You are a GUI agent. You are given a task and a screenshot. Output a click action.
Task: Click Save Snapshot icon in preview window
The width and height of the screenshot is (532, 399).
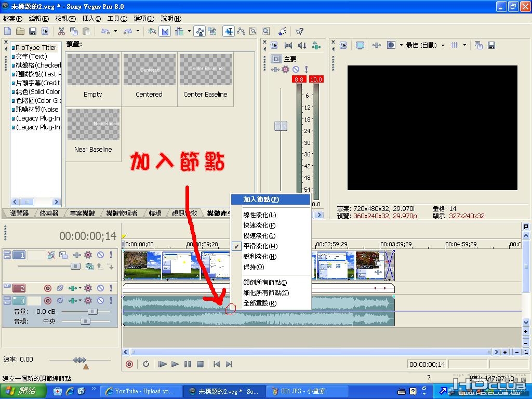(x=491, y=45)
